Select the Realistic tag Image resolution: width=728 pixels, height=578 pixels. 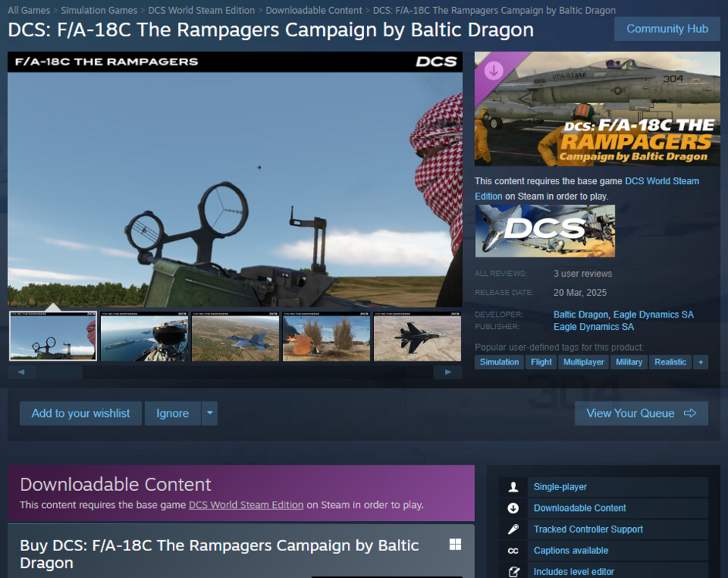[670, 362]
